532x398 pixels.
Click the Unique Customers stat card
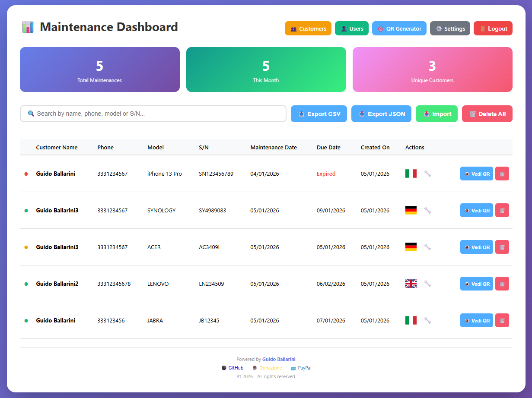click(433, 69)
